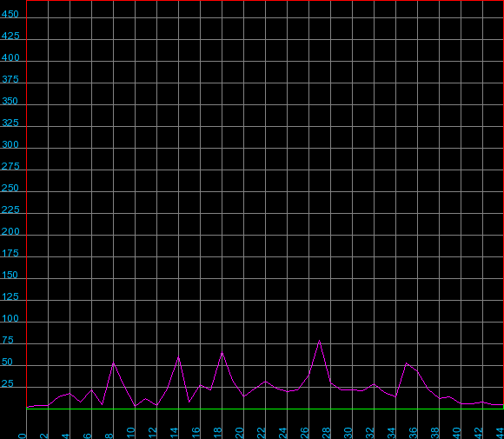Click the 75 label on the vertical axis

tap(8, 340)
